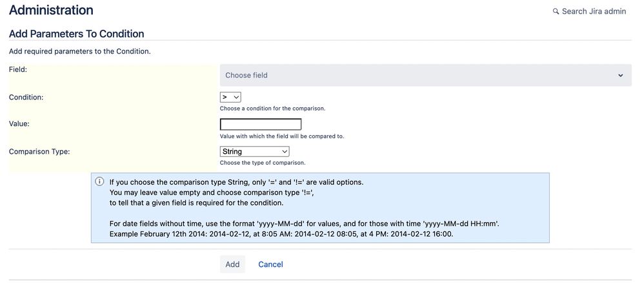Select the 'Choose field' placeholder box
The image size is (644, 283).
[x=425, y=76]
